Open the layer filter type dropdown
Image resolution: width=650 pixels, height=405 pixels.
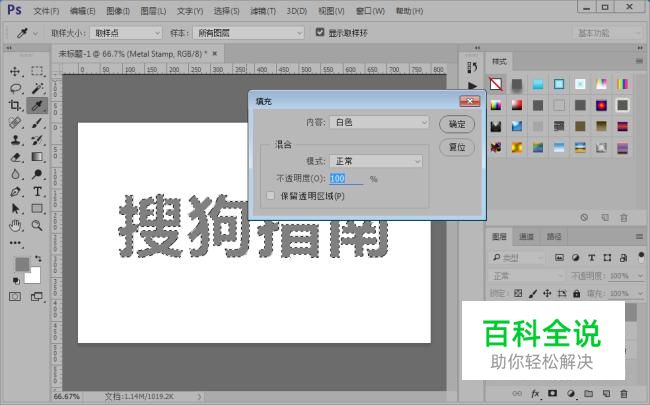(517, 258)
